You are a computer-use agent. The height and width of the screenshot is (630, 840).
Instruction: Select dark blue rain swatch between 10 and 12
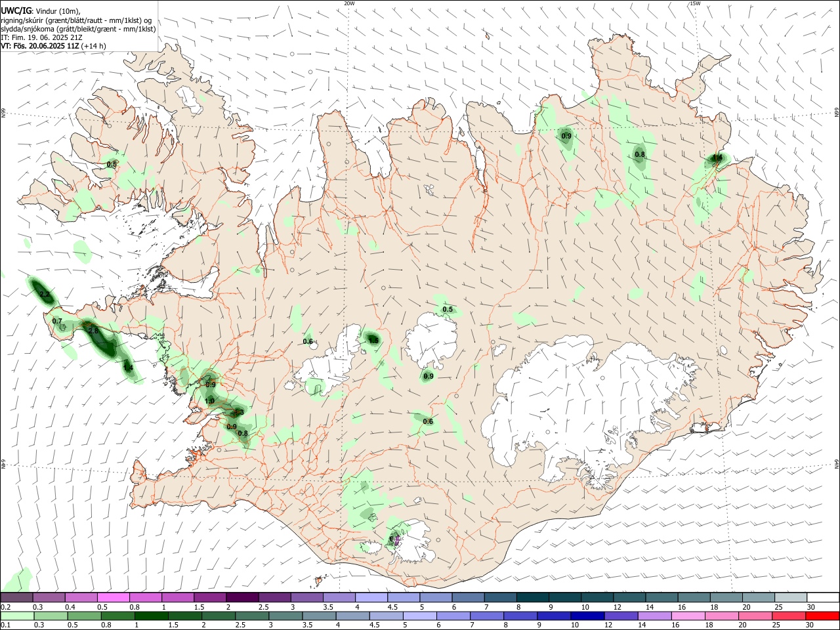pos(588,616)
